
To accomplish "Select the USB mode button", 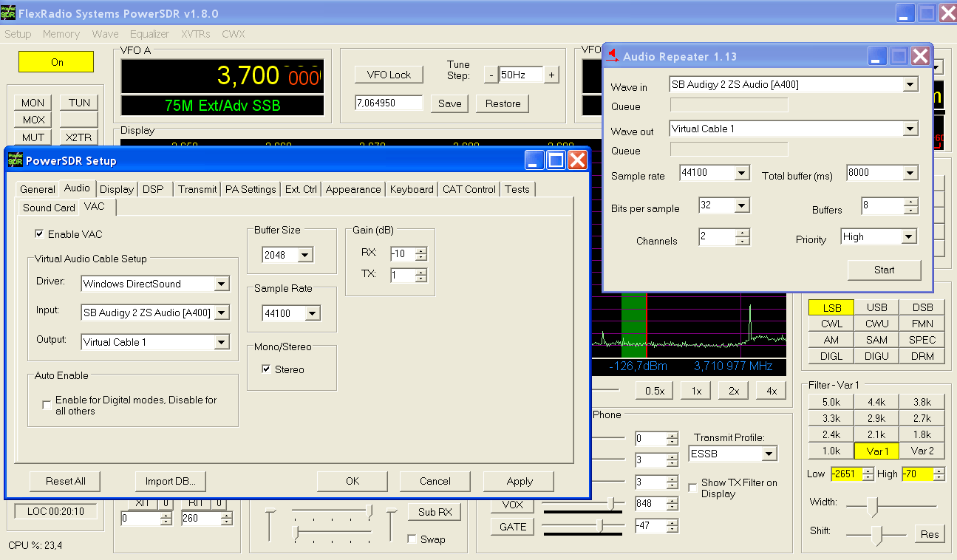I will tap(876, 307).
